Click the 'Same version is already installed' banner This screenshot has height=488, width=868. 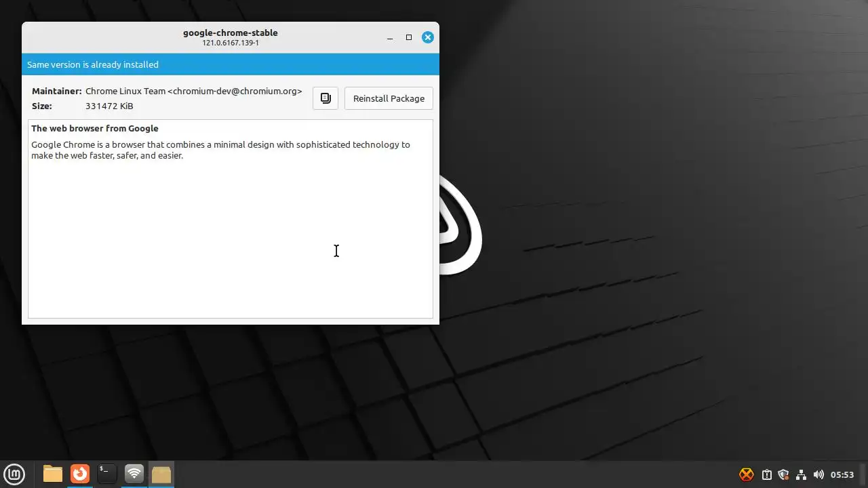click(x=231, y=64)
